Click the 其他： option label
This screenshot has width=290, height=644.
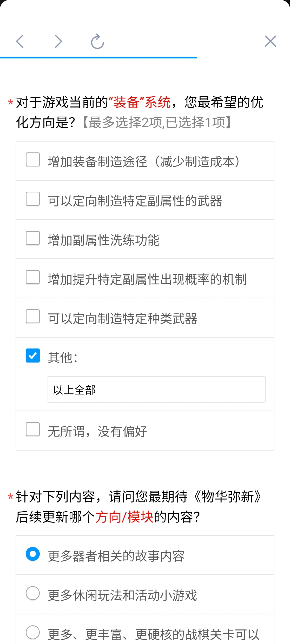click(x=63, y=358)
